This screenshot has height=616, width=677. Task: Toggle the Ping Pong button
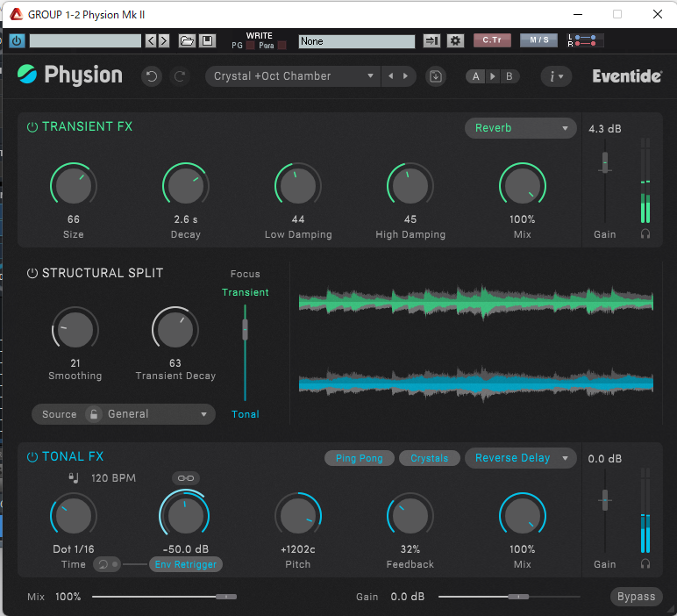click(x=360, y=458)
